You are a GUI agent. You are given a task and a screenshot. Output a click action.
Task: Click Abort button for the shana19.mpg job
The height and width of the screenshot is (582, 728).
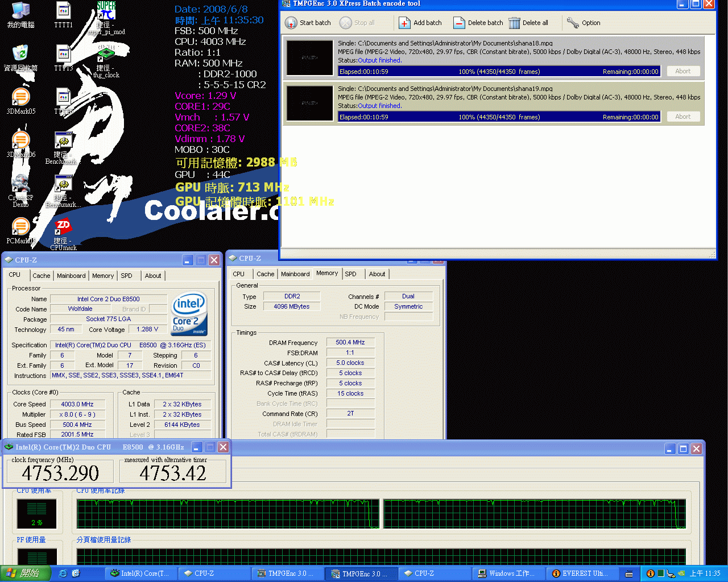tap(682, 117)
